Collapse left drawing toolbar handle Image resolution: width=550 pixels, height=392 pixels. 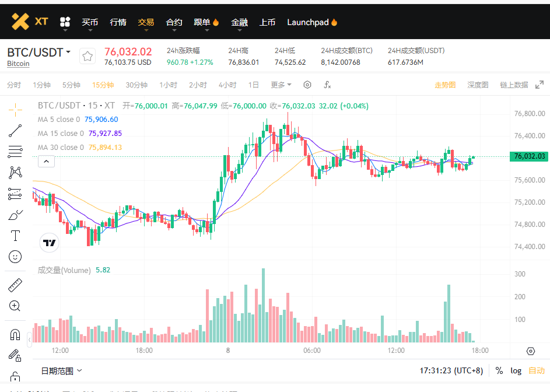tap(30, 339)
